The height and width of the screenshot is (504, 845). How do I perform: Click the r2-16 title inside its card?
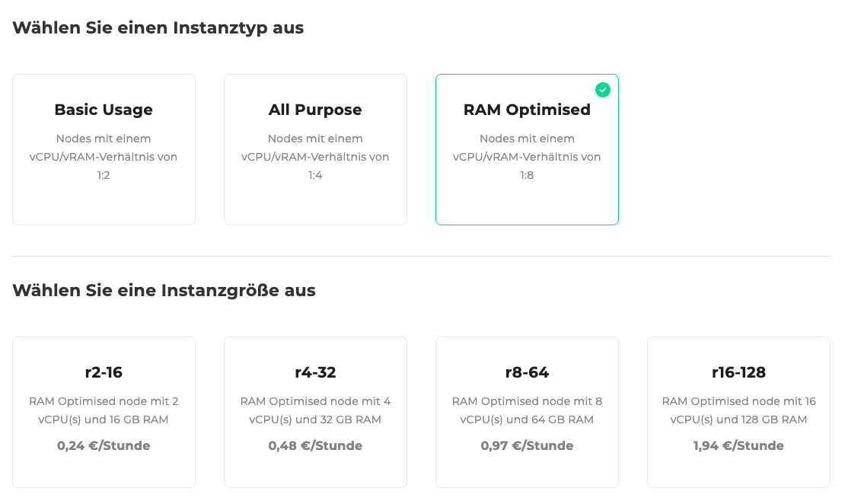104,372
